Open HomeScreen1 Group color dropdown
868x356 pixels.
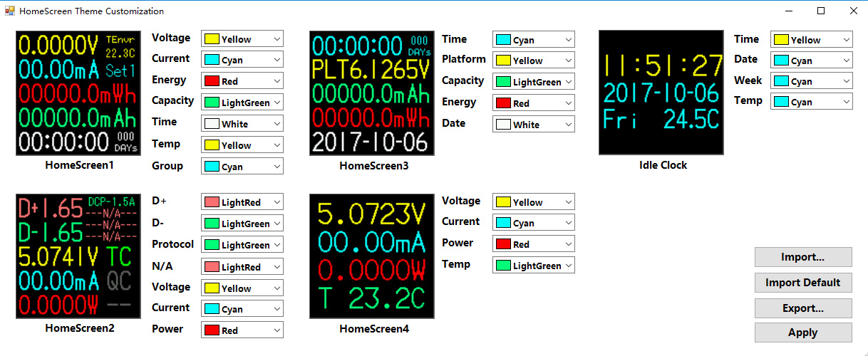tap(242, 167)
